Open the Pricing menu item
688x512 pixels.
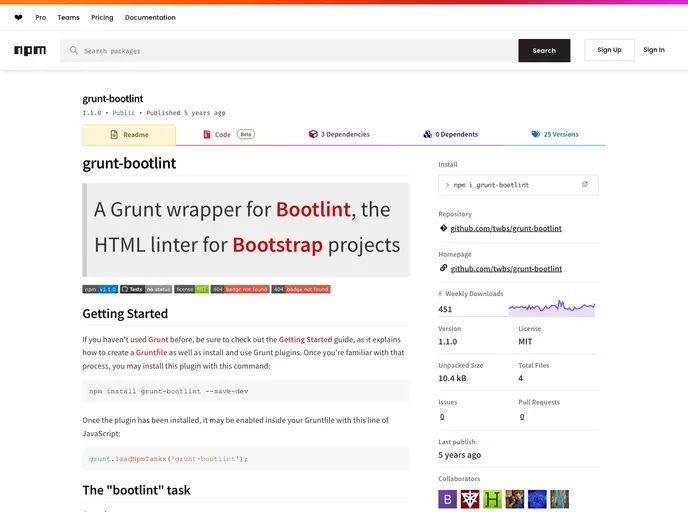(x=102, y=18)
